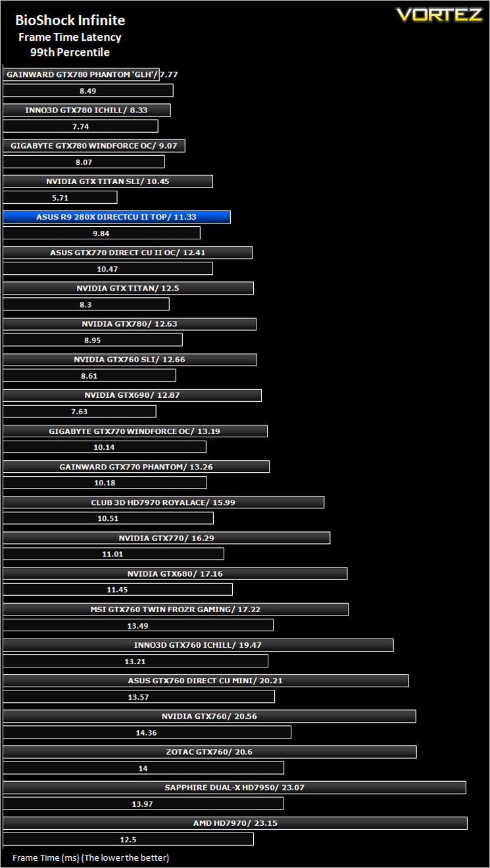Select the NVIDIA GTX780 12.63 bar

[x=130, y=324]
